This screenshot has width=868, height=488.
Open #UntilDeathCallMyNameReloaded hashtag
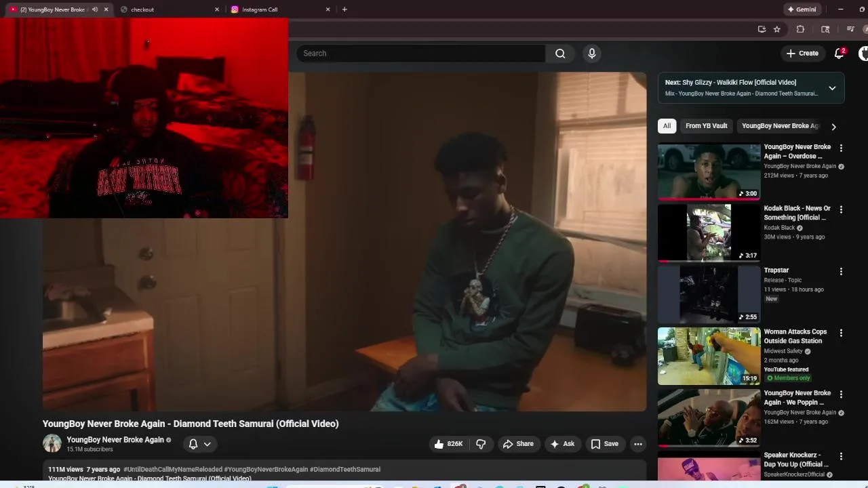(172, 469)
